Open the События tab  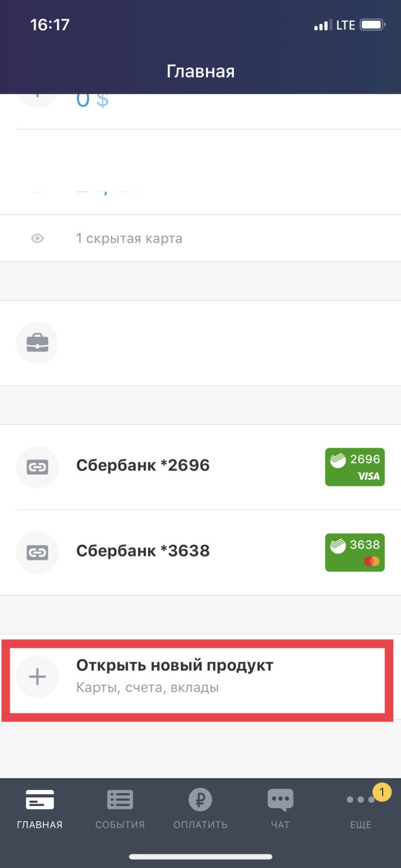coord(120,808)
